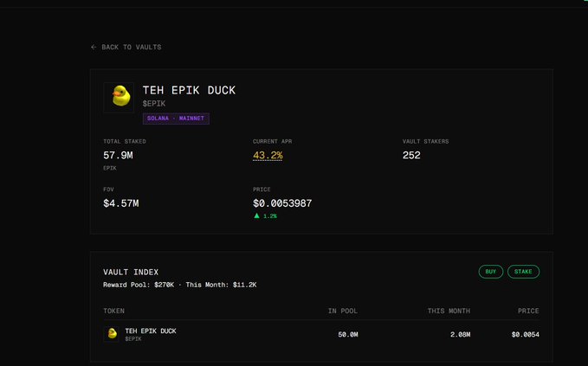Click the green up triangle price indicator
The image size is (588, 366).
tap(256, 215)
